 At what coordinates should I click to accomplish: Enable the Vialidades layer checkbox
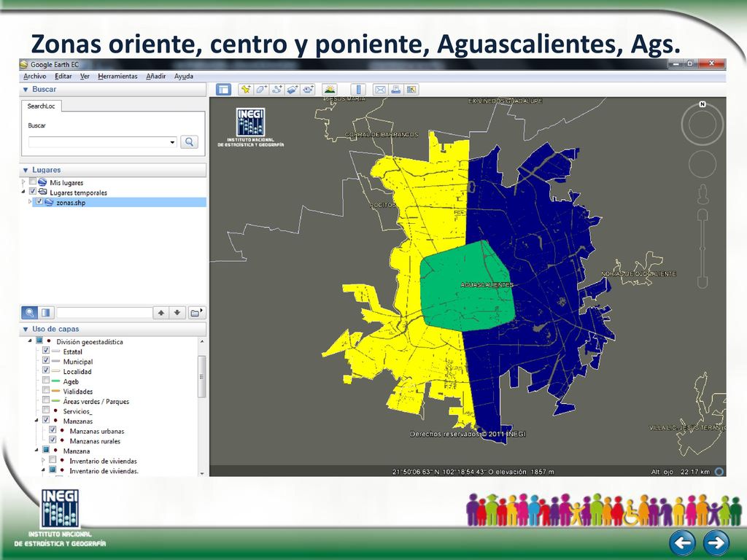click(x=46, y=391)
